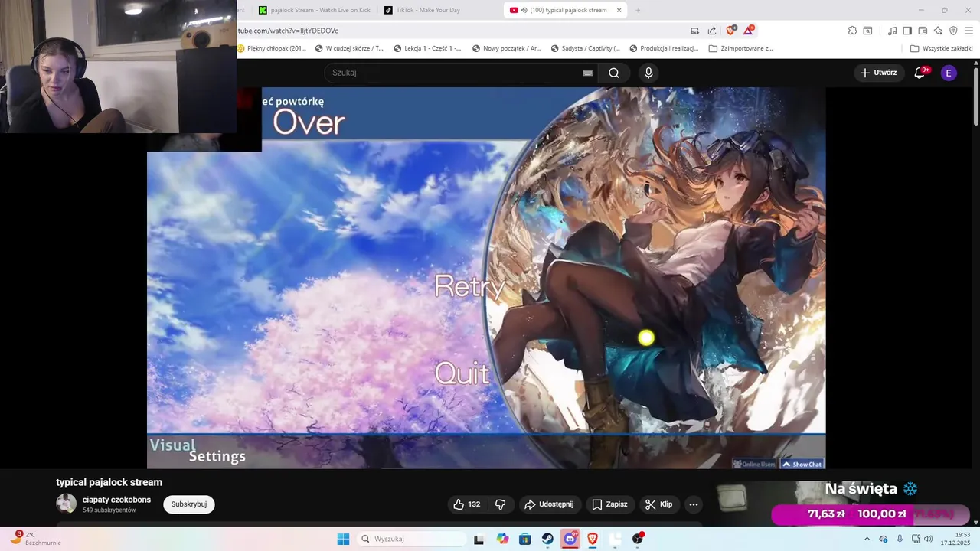This screenshot has height=551, width=980.
Task: Click the Brave VPN shield icon
Action: click(x=953, y=31)
